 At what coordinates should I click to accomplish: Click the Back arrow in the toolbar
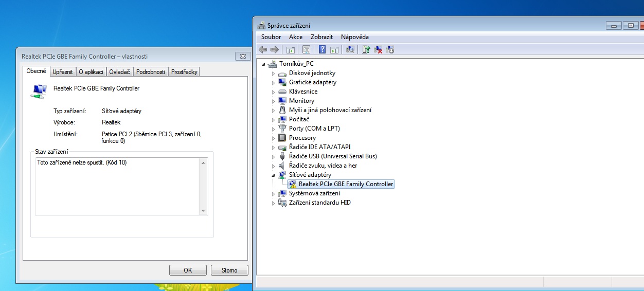click(263, 49)
